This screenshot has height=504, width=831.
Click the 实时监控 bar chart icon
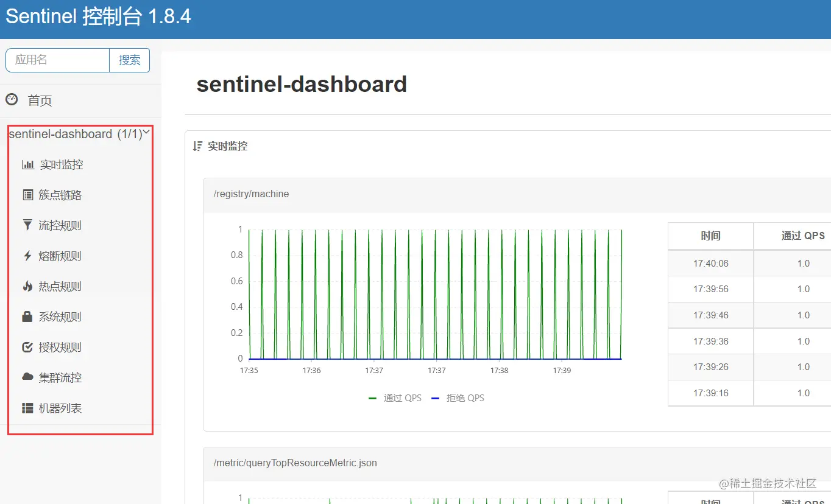click(x=28, y=164)
